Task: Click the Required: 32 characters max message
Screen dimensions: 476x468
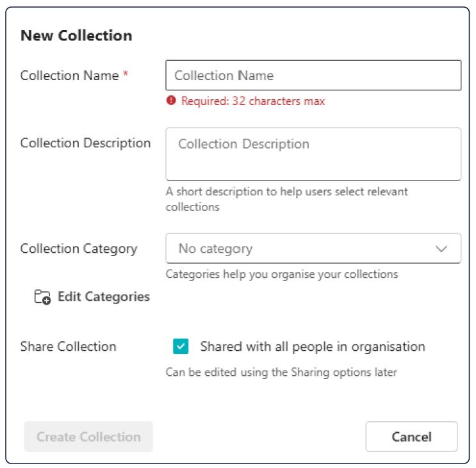Action: point(252,101)
